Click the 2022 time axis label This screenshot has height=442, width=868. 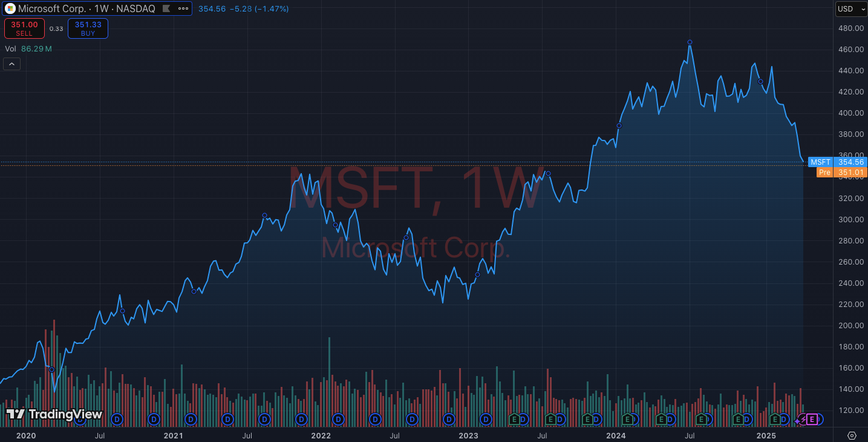click(x=321, y=435)
